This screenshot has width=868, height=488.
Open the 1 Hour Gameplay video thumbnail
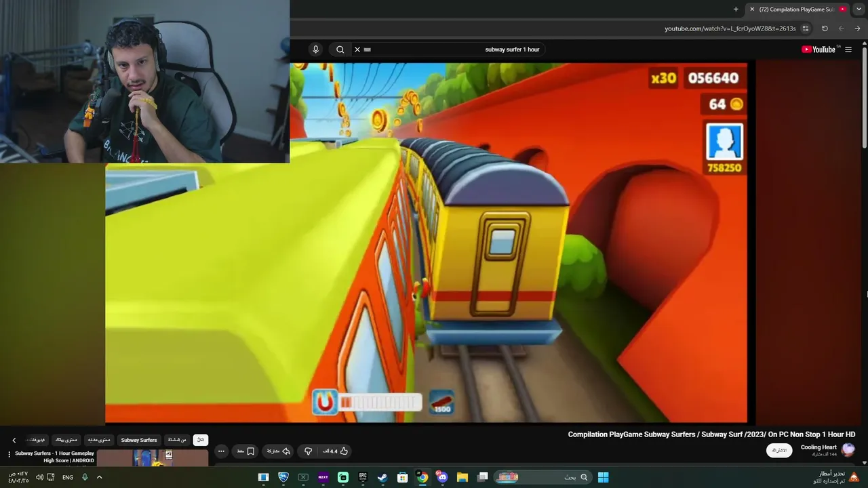coord(153,458)
